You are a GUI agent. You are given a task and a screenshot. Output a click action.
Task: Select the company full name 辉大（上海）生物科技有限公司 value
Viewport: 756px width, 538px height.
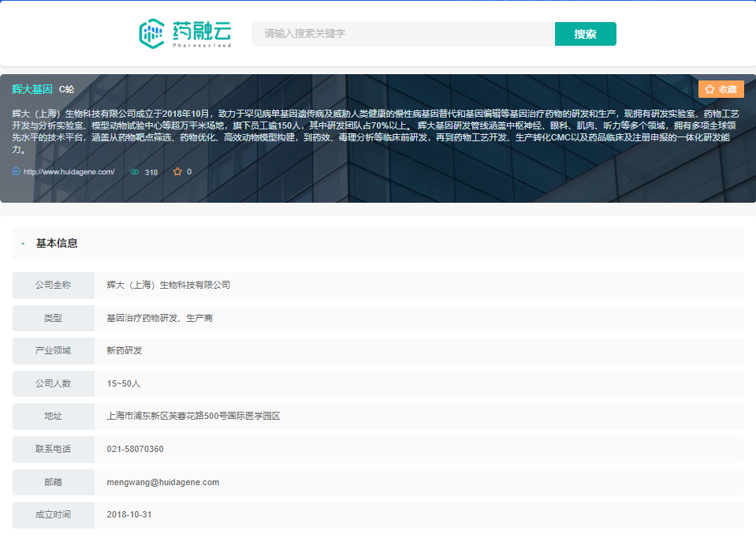[x=168, y=285]
